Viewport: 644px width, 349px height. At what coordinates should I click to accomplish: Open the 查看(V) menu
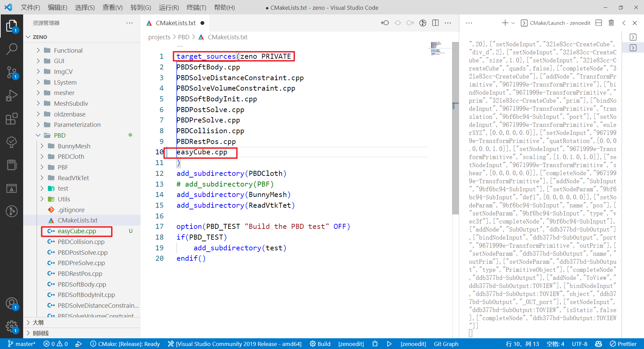(x=112, y=7)
